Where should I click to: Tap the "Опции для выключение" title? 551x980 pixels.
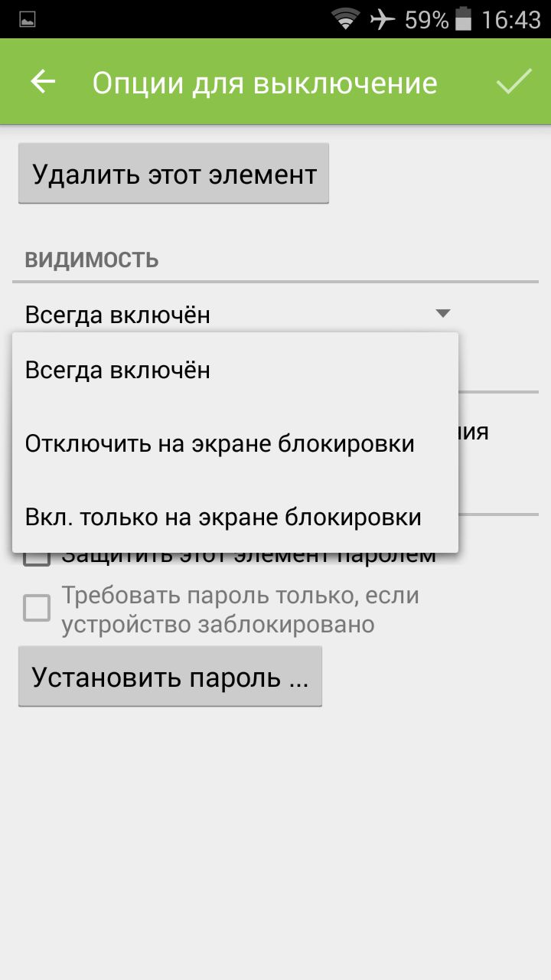pyautogui.click(x=265, y=83)
